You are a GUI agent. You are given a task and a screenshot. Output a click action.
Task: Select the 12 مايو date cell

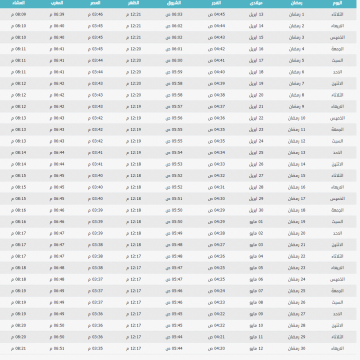(256, 349)
